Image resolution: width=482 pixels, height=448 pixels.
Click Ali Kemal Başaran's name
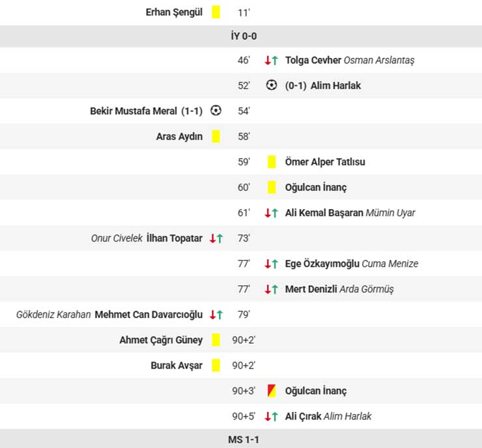point(324,213)
